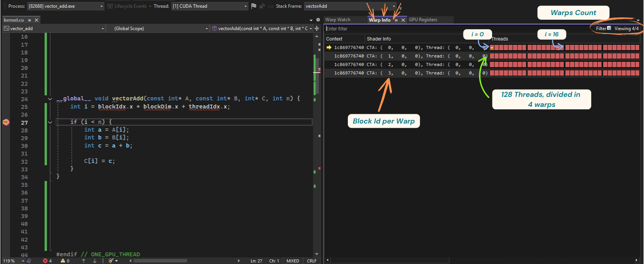Click the first thread cell in CTA 3 row
This screenshot has width=644, height=264.
tap(492, 73)
